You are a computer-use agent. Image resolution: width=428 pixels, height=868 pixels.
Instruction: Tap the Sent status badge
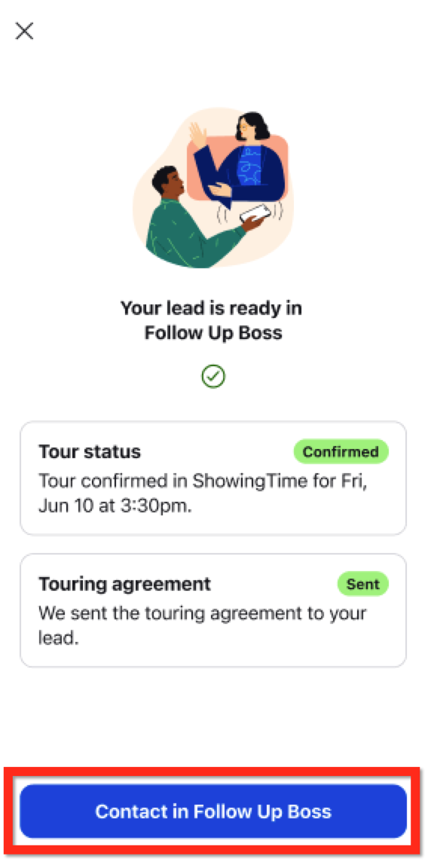[x=363, y=584]
